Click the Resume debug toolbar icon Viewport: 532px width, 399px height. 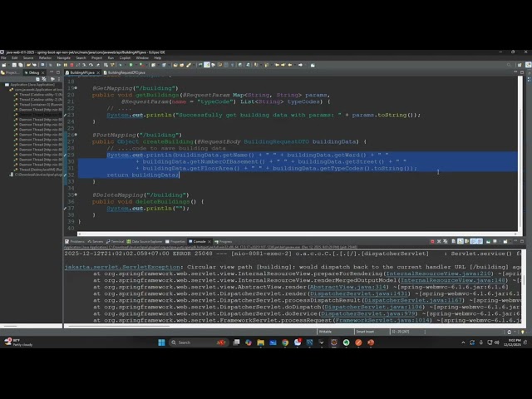(x=59, y=65)
